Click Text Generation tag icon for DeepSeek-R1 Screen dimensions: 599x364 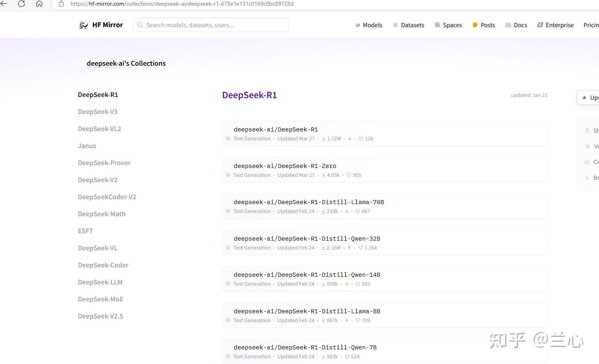(x=228, y=139)
